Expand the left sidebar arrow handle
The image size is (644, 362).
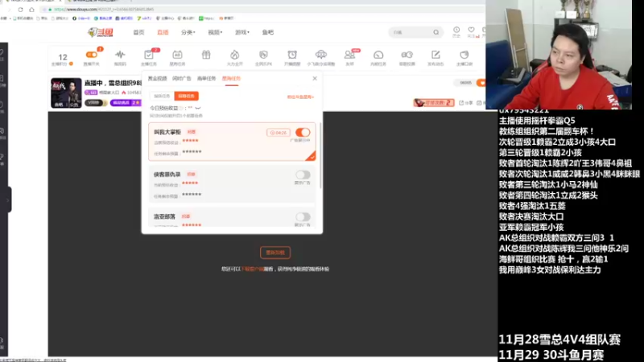(x=7, y=200)
